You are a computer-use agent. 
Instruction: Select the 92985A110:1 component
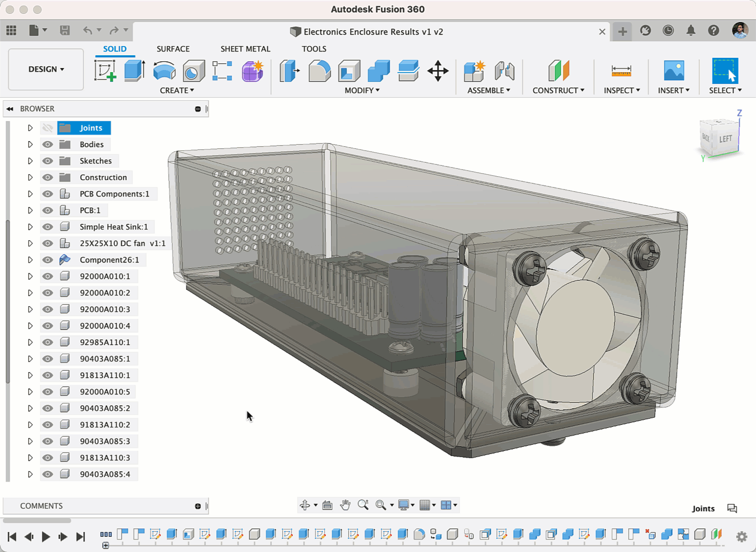point(105,342)
